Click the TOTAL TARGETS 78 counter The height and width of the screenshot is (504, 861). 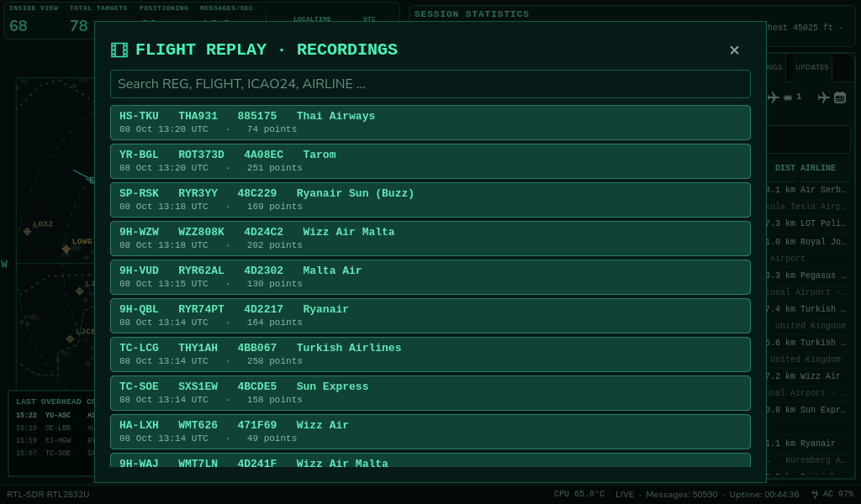[98, 19]
